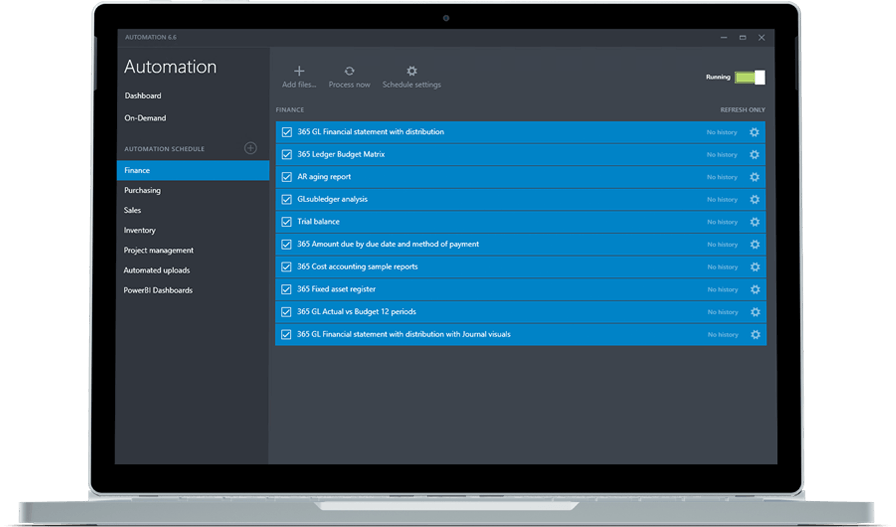Viewport: 896px width, 527px height.
Task: Uncheck 365 Fixed asset register checkbox
Action: (286, 289)
